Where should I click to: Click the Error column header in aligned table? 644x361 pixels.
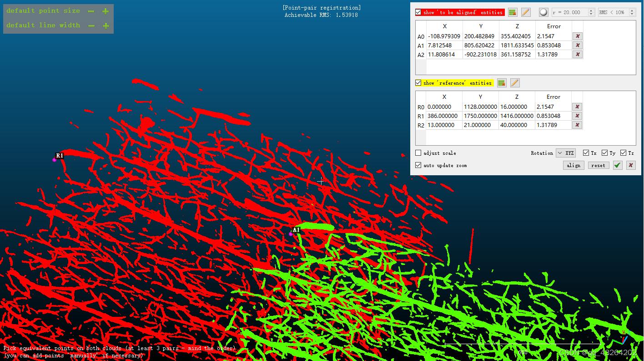pos(553,26)
